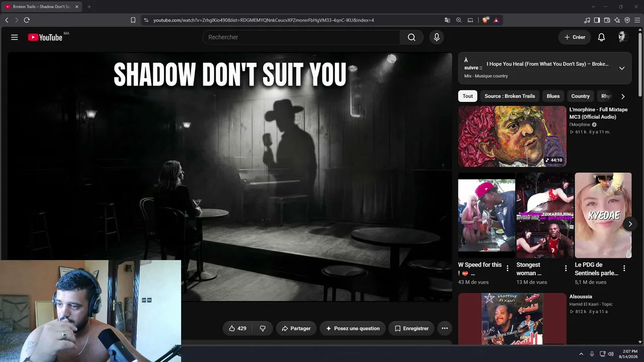The height and width of the screenshot is (362, 644).
Task: Open options for 'Le PDG de Sentinels' short
Action: pos(624,268)
